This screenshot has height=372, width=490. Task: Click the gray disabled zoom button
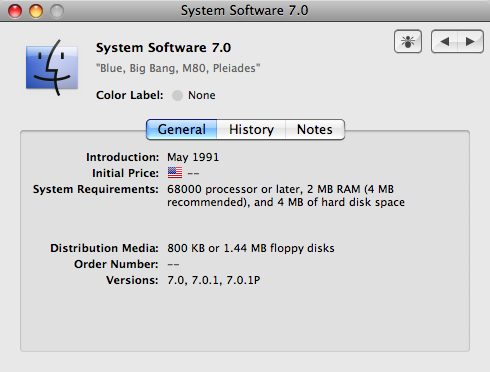57,11
